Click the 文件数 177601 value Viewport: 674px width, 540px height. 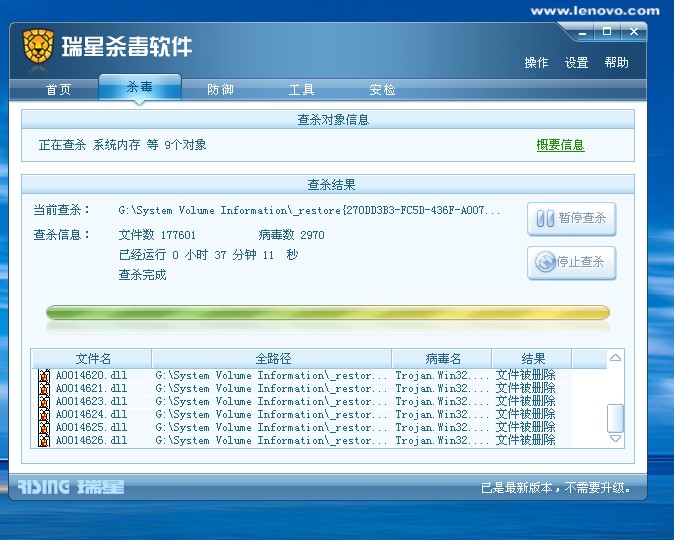(157, 235)
